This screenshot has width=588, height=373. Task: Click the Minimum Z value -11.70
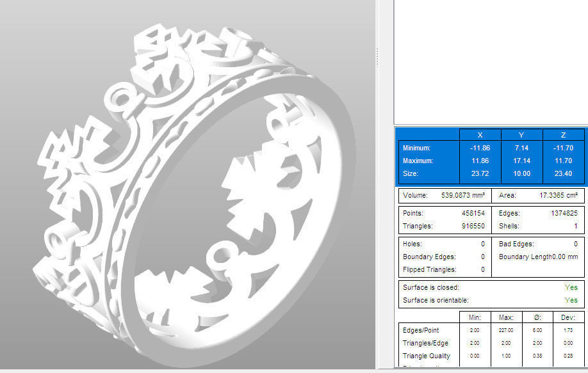[563, 148]
